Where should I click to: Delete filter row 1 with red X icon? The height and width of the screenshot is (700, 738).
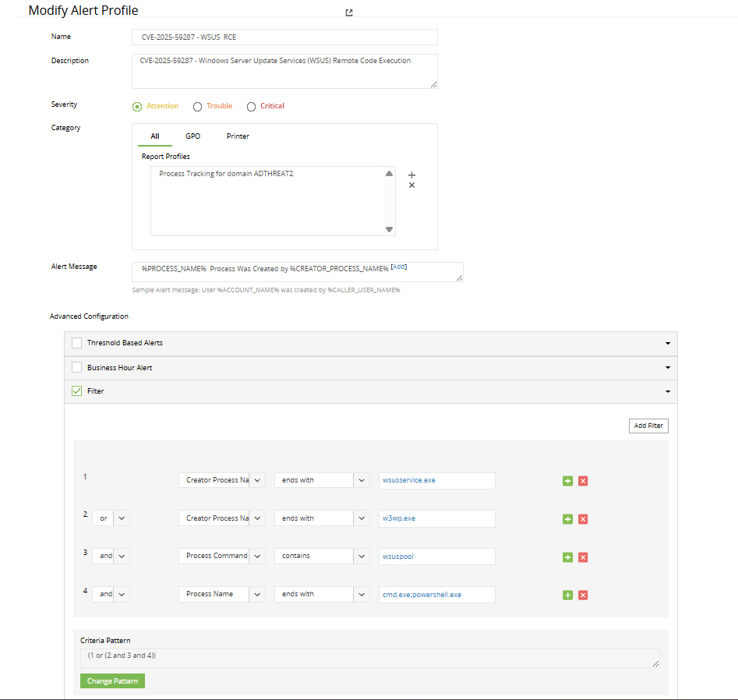pyautogui.click(x=583, y=481)
